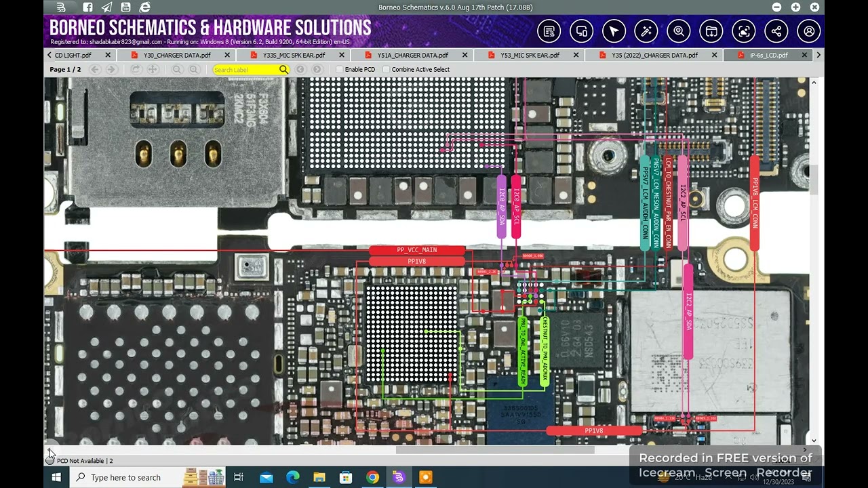Screen dimensions: 868x488
Task: Click the search magnifier in Search Label
Action: [283, 69]
